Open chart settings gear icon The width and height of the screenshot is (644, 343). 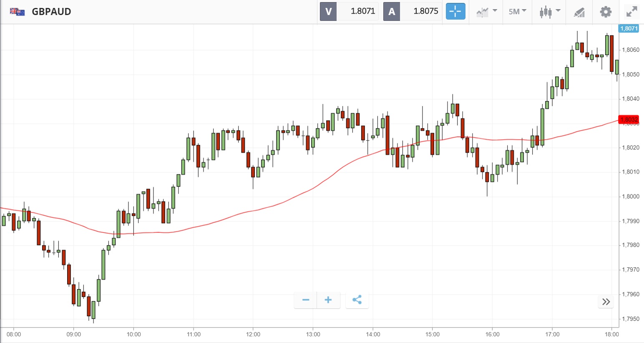point(606,12)
